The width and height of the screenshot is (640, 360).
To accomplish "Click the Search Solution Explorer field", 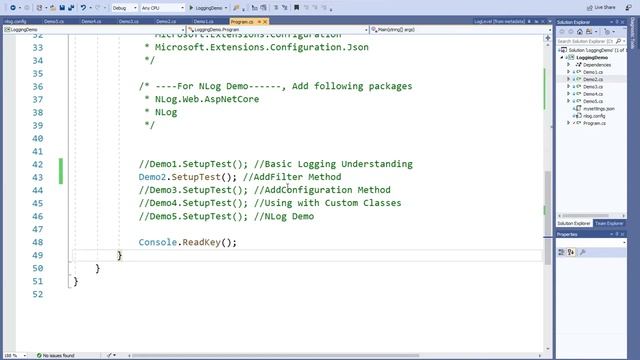I will click(585, 41).
